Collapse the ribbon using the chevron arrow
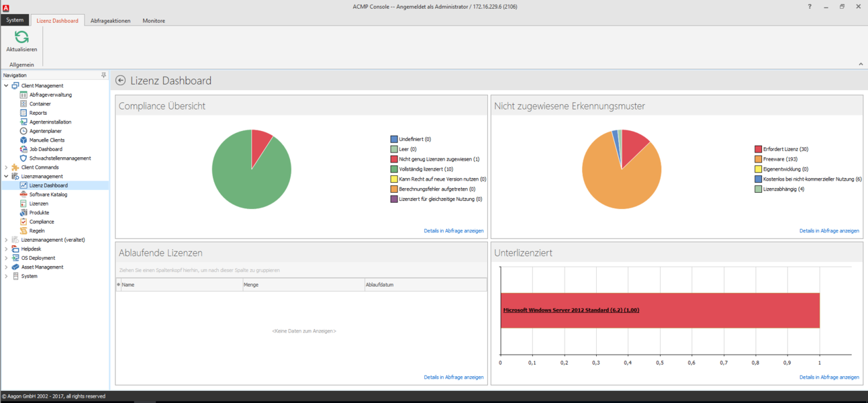 861,64
